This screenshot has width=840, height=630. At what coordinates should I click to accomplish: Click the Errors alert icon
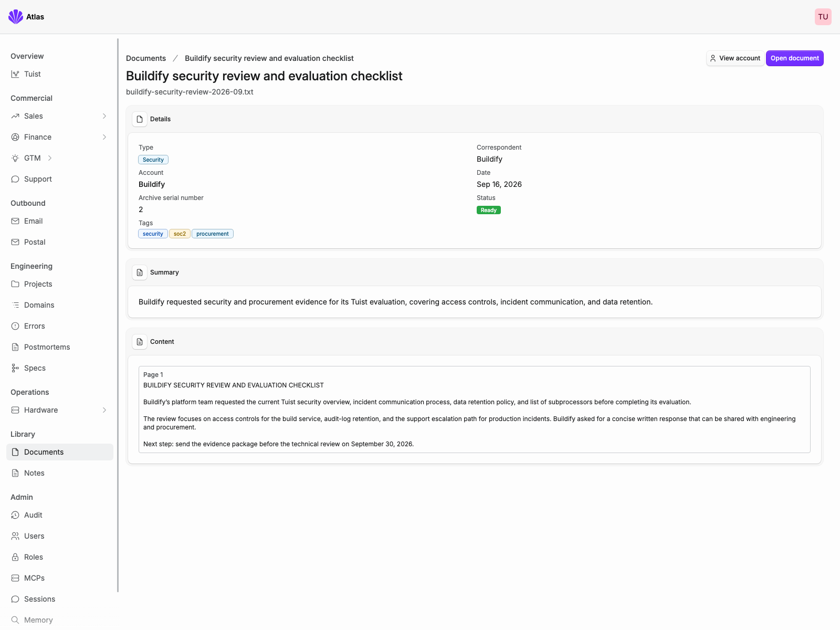coord(15,326)
